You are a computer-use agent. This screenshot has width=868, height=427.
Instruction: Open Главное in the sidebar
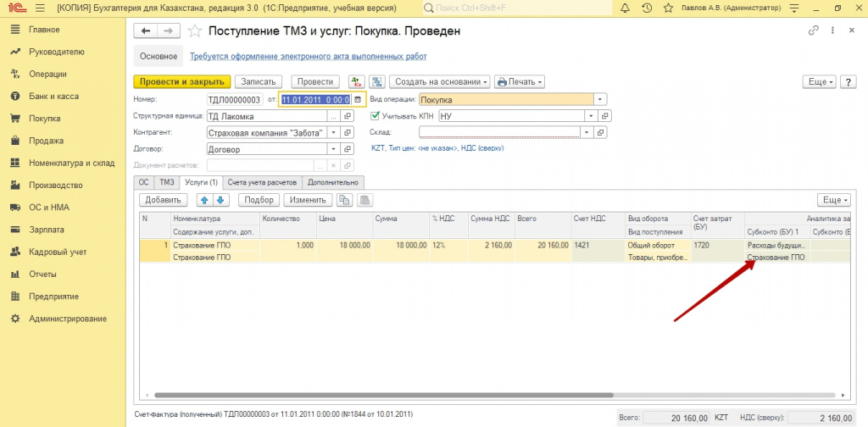[x=44, y=30]
